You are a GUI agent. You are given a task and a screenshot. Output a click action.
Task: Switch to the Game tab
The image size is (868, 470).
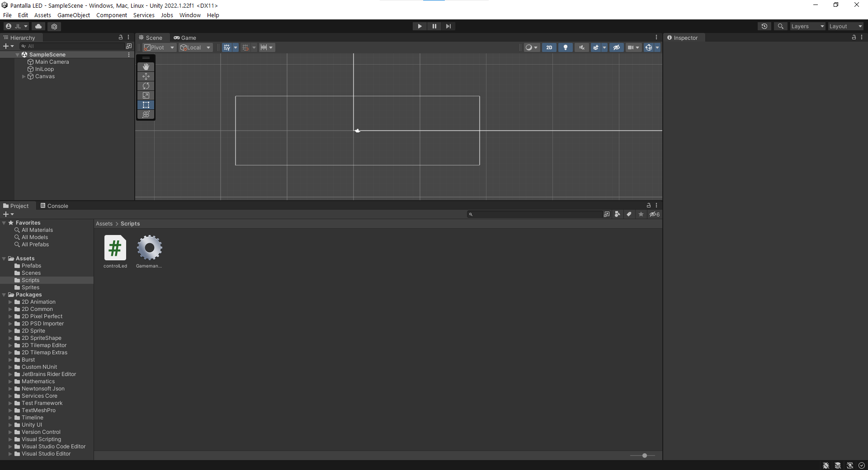[185, 38]
